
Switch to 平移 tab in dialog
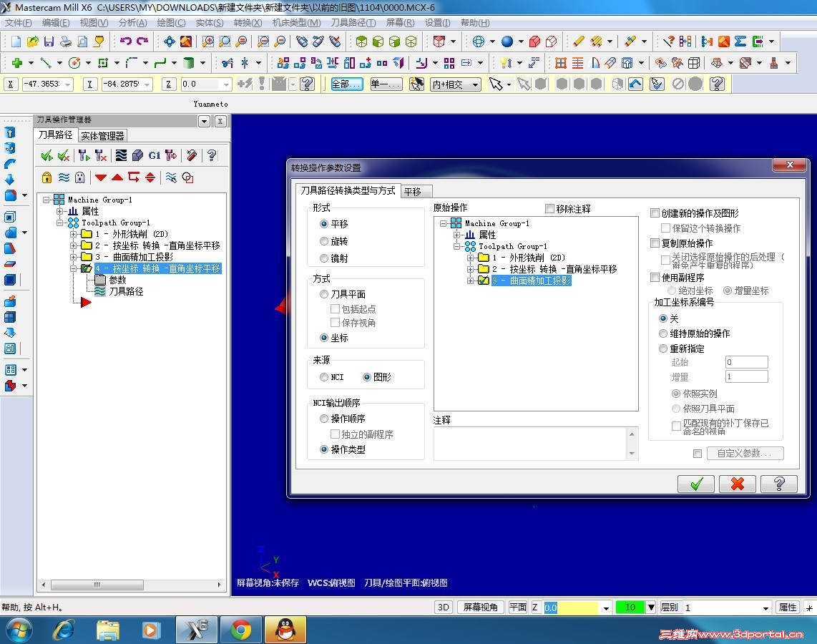click(416, 192)
